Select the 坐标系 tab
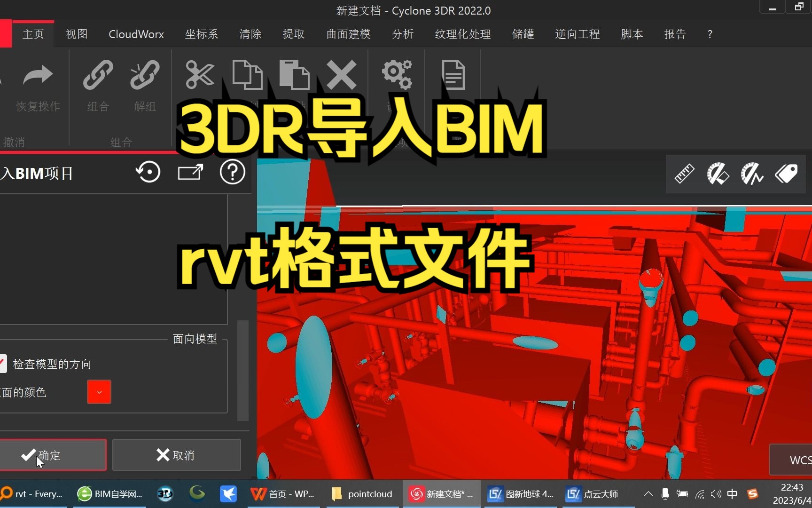Screen dimensions: 812x508 (202, 34)
